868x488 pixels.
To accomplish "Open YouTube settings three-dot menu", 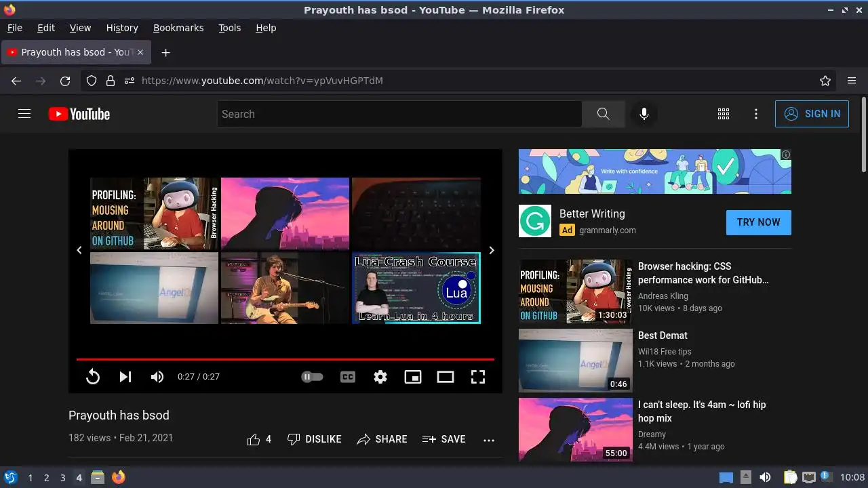I will (x=756, y=114).
